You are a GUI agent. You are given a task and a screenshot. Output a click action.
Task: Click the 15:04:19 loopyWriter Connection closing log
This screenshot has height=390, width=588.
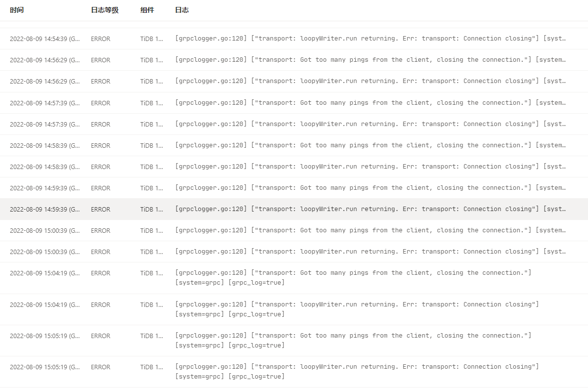point(357,304)
